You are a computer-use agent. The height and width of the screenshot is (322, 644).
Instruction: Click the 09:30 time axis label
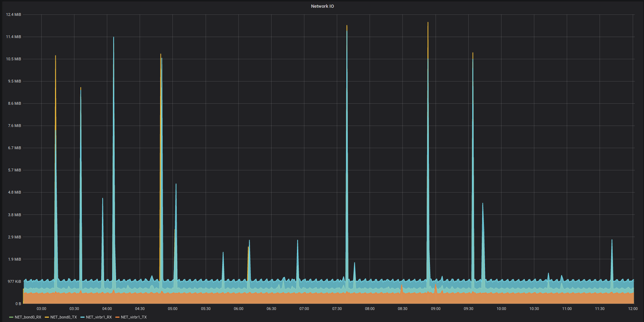pos(468,309)
